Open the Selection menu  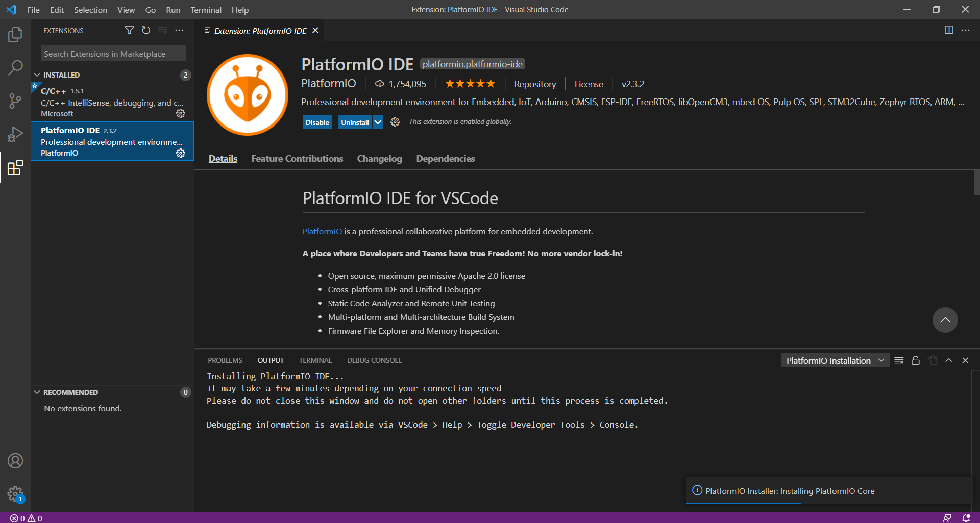pos(91,10)
